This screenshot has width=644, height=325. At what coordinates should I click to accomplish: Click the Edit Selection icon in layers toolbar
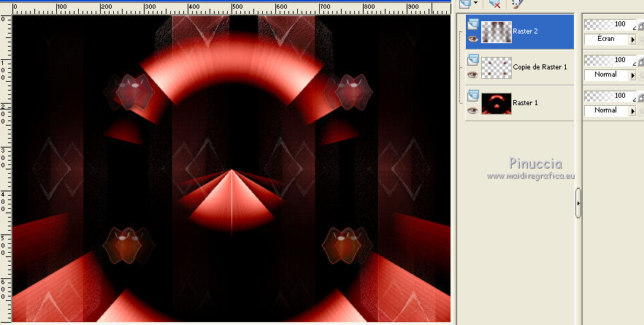click(518, 4)
